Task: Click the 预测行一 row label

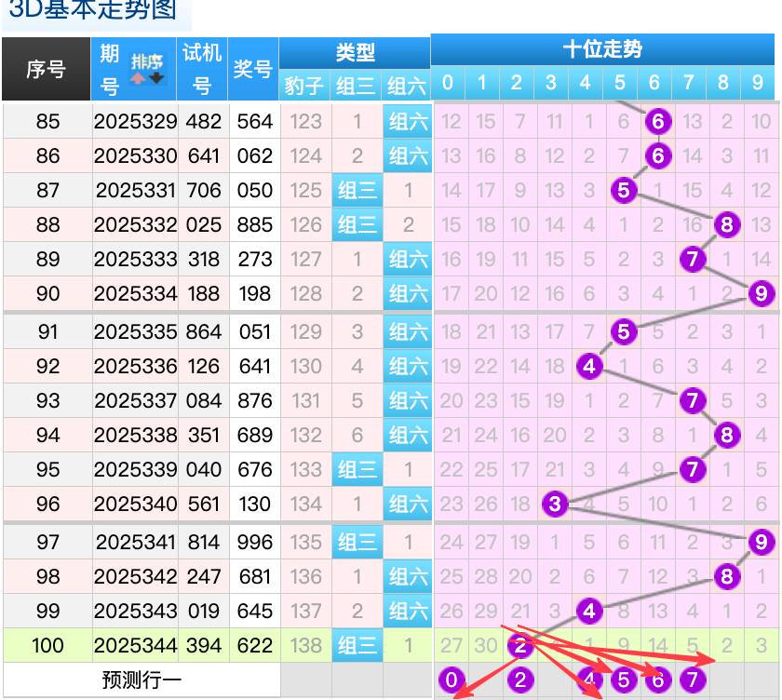Action: (x=142, y=680)
